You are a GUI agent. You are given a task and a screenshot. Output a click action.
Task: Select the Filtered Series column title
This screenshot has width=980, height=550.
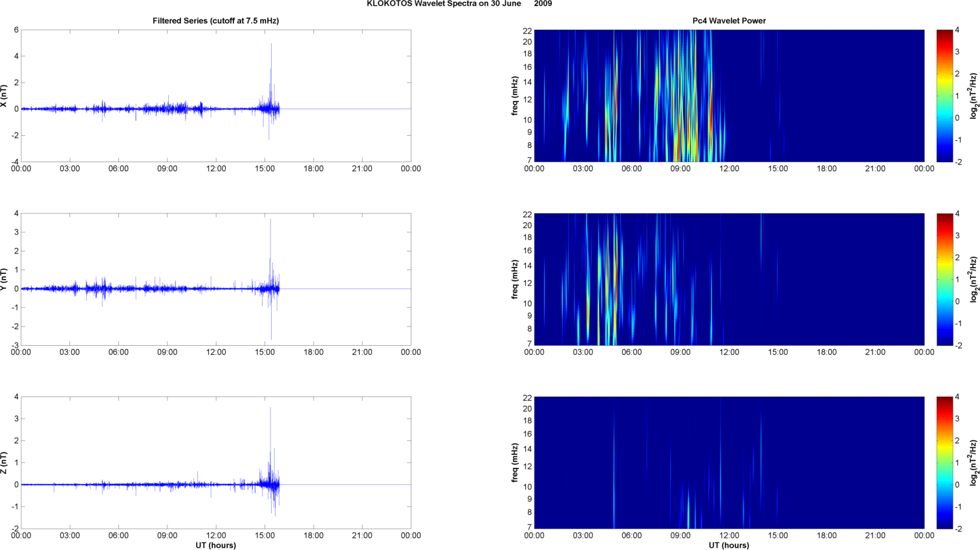[215, 21]
